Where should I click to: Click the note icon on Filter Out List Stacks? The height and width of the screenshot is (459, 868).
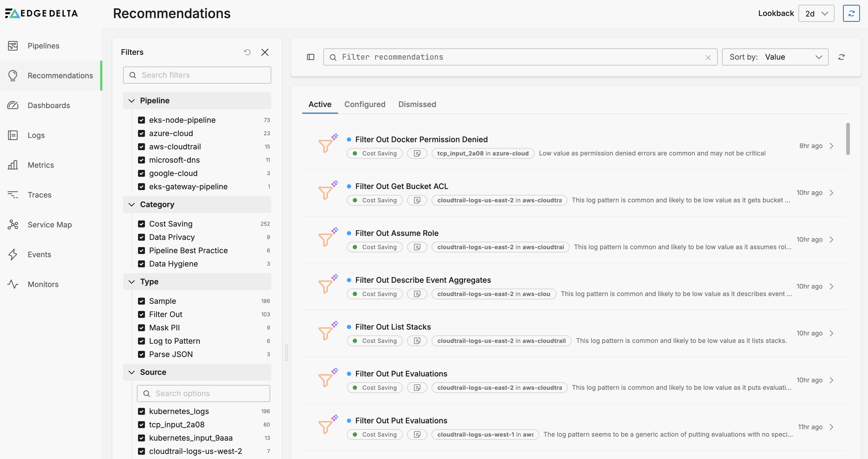417,341
